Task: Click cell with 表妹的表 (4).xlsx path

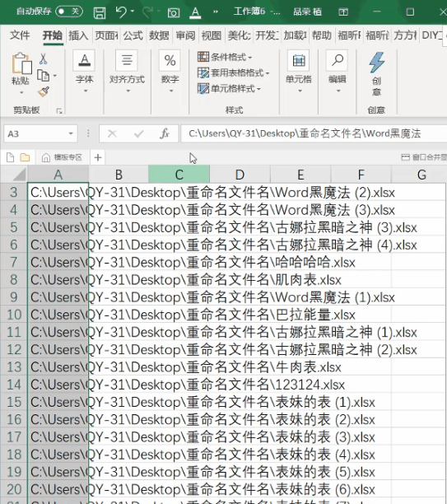Action: [58, 455]
